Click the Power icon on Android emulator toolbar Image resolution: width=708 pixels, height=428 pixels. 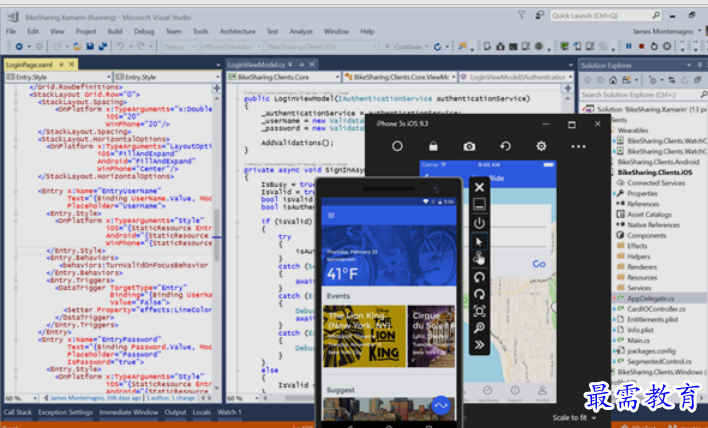[479, 223]
